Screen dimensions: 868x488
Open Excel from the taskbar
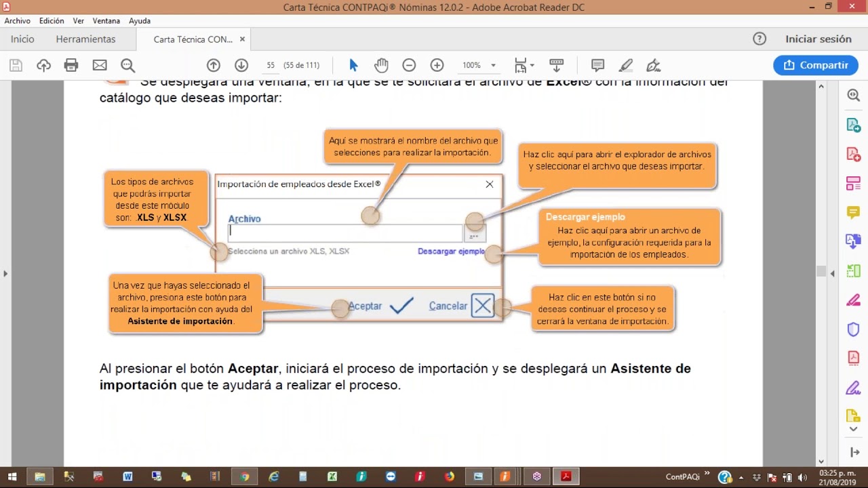pos(332,476)
